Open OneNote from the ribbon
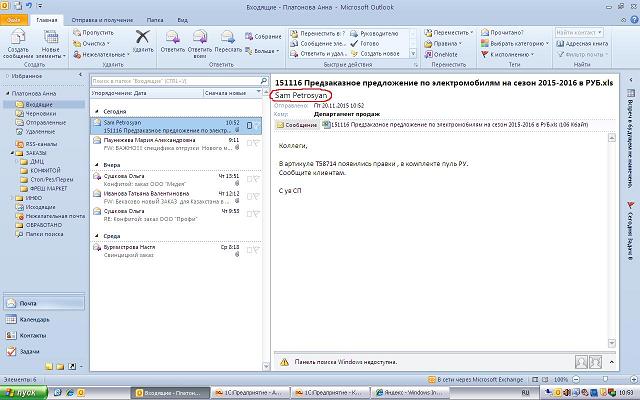Screen dimensions: 640x400 [x=441, y=54]
